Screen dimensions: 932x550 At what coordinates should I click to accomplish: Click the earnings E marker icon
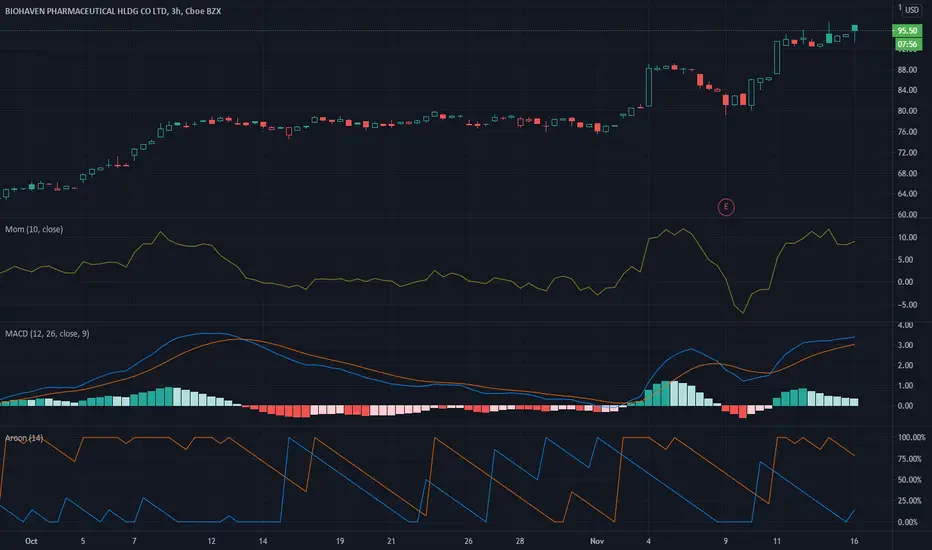tap(726, 207)
